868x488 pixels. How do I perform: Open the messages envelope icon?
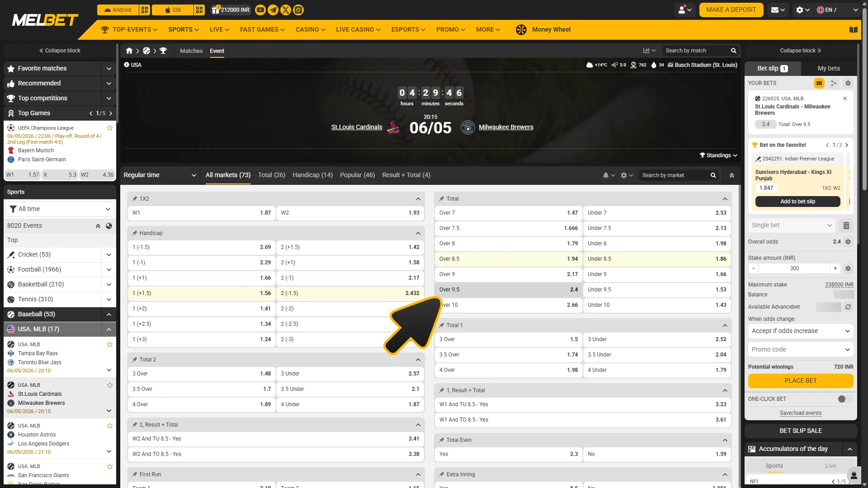[x=777, y=10]
